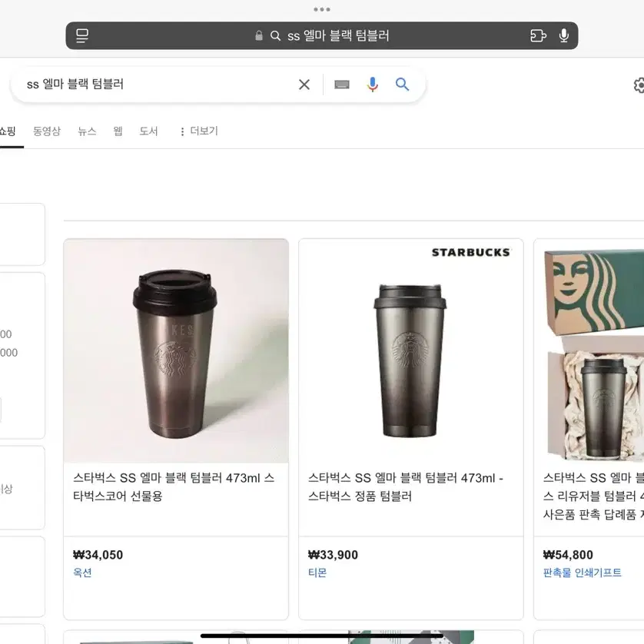Switch to the 쇼핑 tab
The height and width of the screenshot is (644, 644).
tap(8, 131)
